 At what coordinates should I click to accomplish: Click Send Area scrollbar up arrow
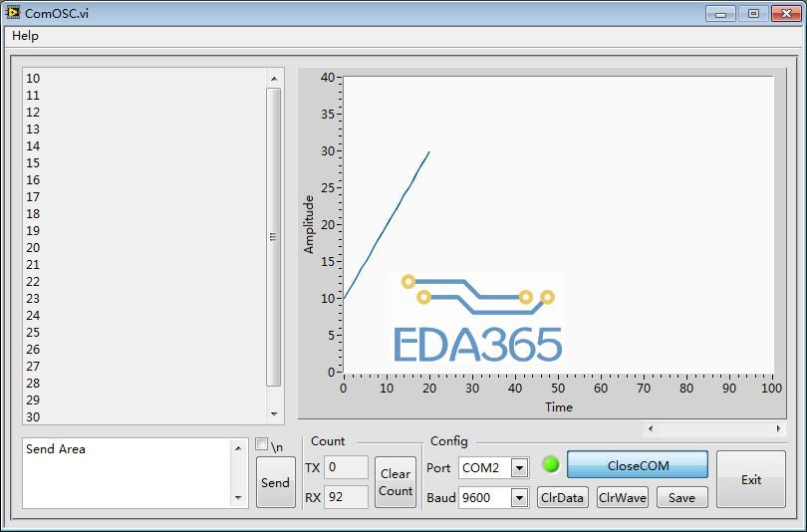(x=238, y=448)
